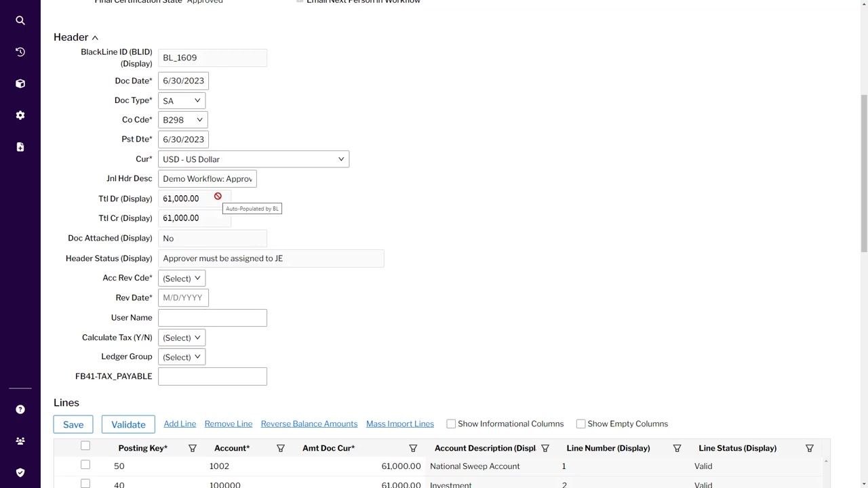868x488 pixels.
Task: Click the Add Line link
Action: (x=180, y=424)
